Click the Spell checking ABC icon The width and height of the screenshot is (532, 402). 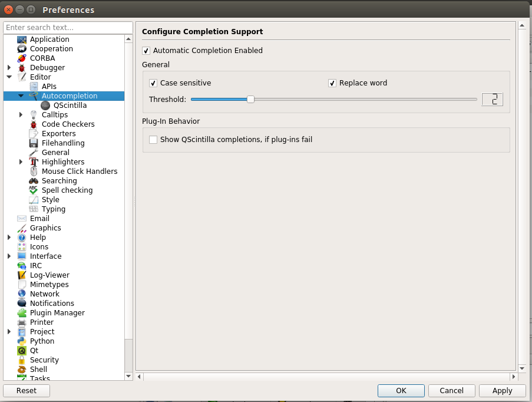point(34,190)
